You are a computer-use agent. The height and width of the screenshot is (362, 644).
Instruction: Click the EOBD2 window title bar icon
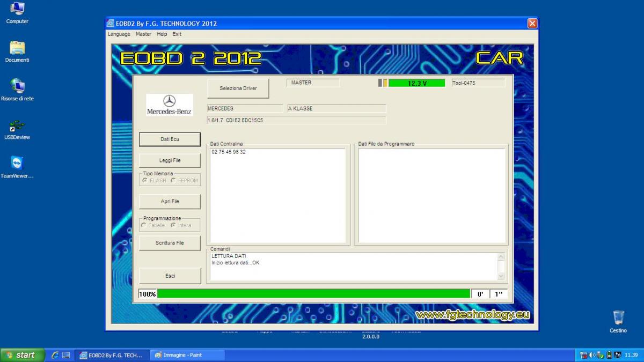point(111,24)
